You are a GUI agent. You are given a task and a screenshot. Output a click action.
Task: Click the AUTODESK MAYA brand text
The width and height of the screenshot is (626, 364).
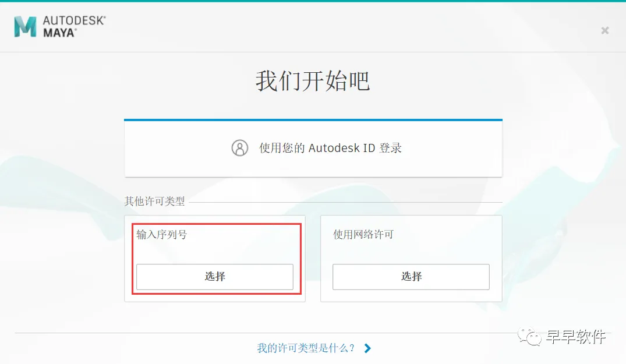75,27
